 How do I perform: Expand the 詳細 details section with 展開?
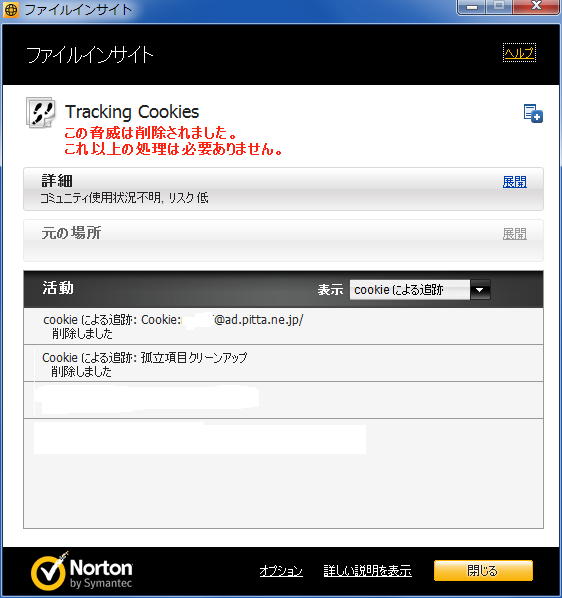pyautogui.click(x=514, y=182)
